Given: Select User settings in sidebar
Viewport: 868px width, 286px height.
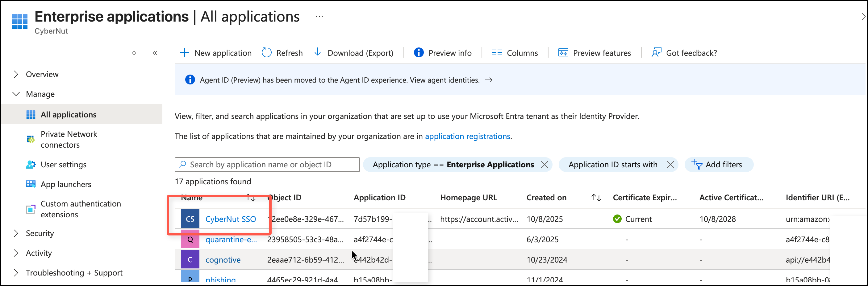Looking at the screenshot, I should tap(63, 165).
